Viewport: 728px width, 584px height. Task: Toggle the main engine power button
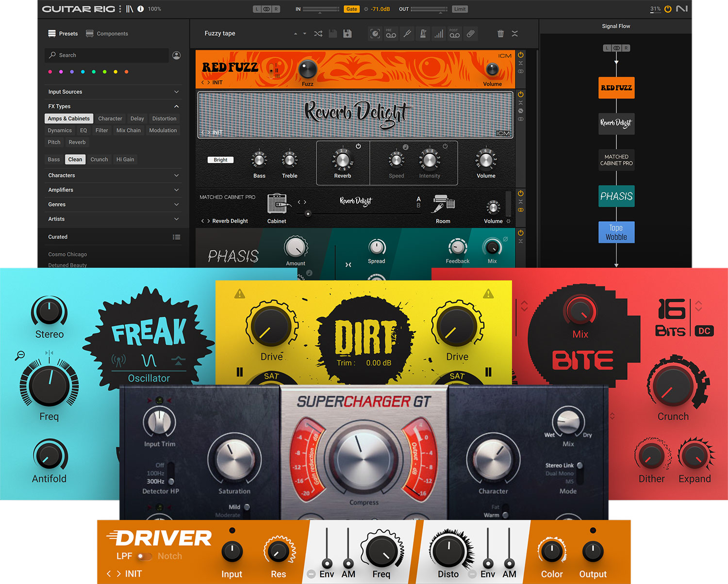point(668,9)
